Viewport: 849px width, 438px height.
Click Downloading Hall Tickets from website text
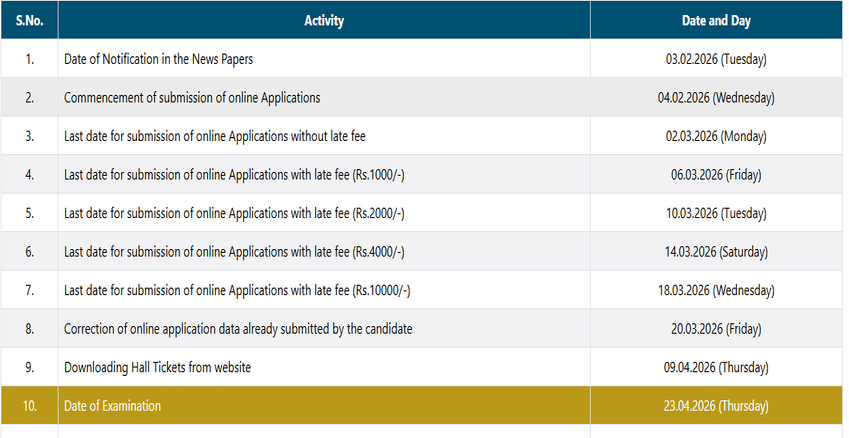click(x=157, y=367)
